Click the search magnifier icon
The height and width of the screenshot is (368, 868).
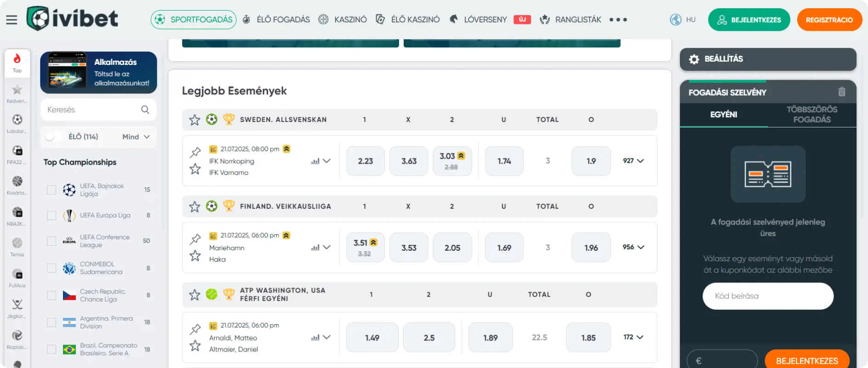click(145, 109)
